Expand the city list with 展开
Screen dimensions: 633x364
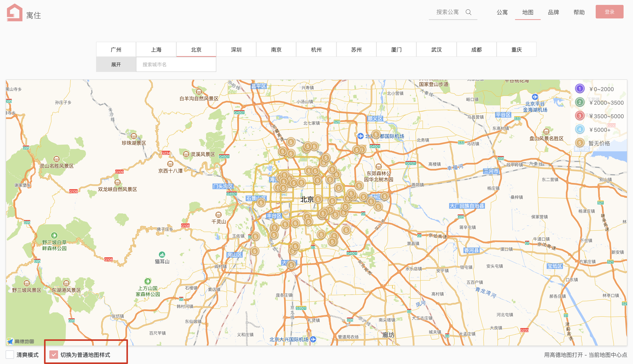pyautogui.click(x=116, y=65)
